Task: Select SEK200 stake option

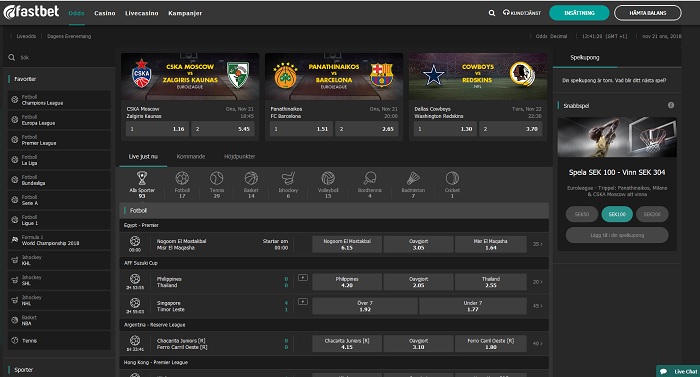Action: [652, 214]
